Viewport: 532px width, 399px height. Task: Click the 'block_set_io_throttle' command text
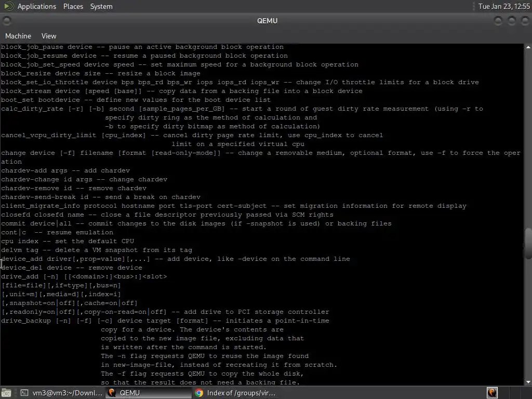pos(45,82)
